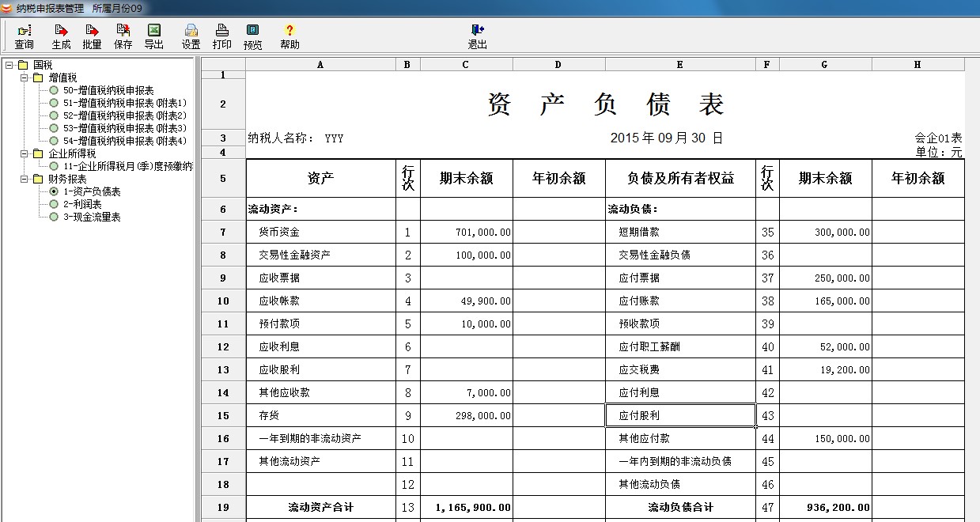
Task: Click the 应付股利 cell
Action: point(680,415)
